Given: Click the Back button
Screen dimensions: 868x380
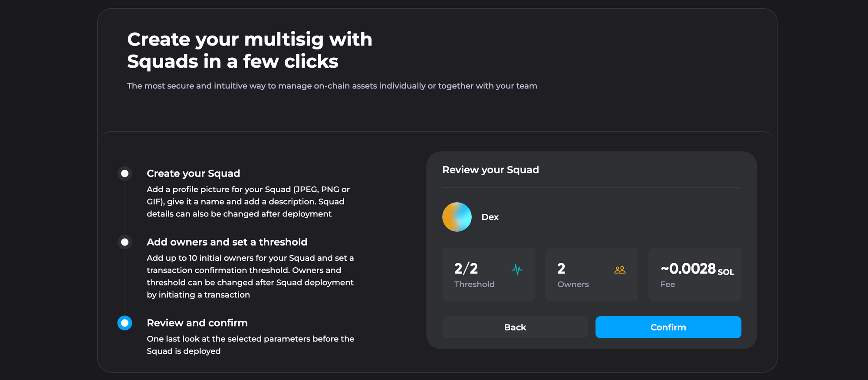Looking at the screenshot, I should (x=515, y=327).
